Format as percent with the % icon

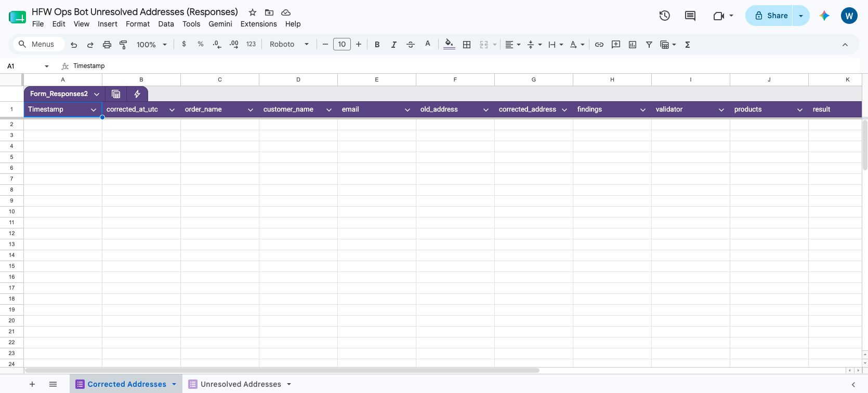tap(201, 44)
